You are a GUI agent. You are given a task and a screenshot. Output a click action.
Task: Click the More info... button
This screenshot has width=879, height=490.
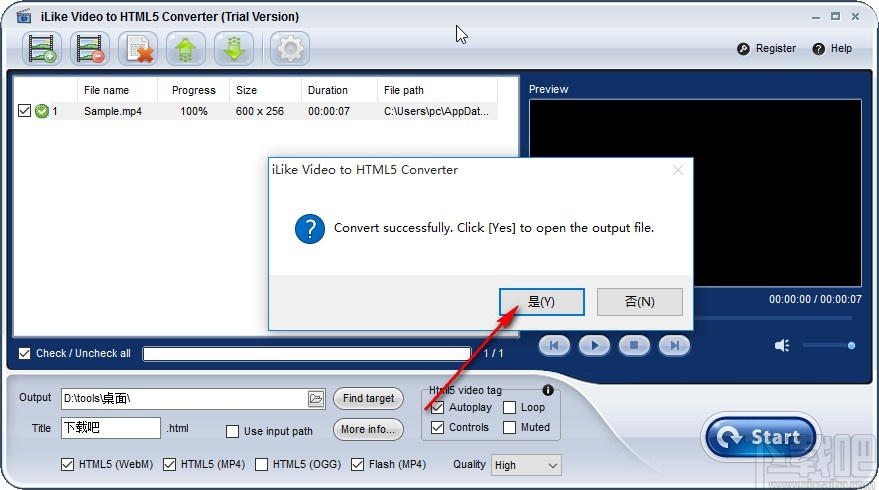point(368,429)
